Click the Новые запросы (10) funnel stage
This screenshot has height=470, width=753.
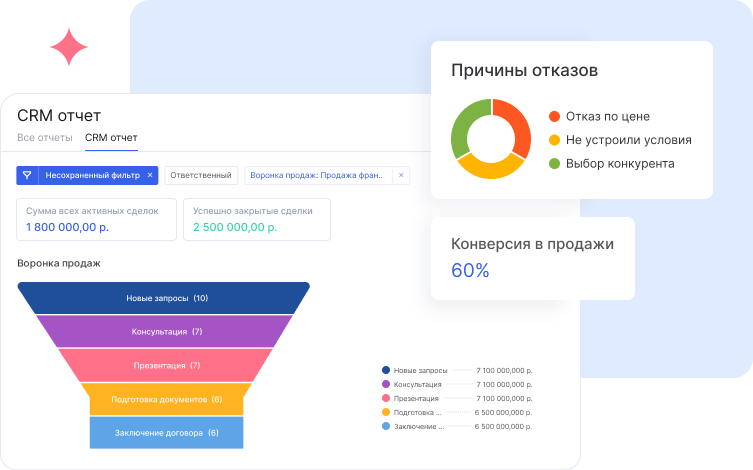[166, 298]
